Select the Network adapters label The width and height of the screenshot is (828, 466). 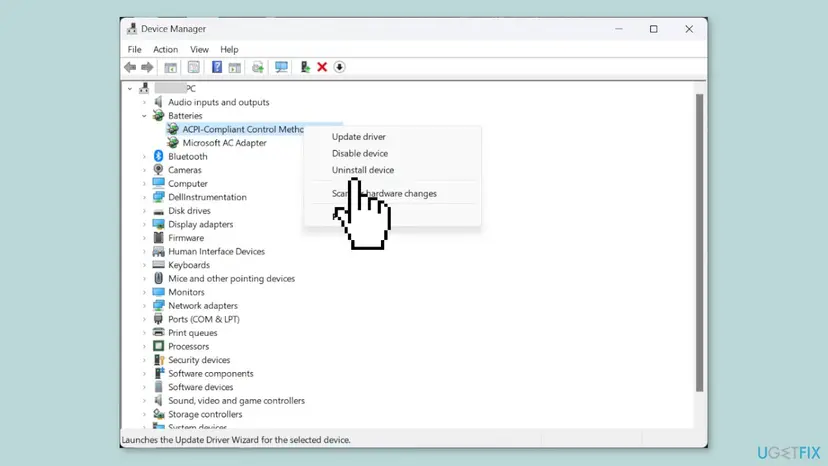pos(203,305)
